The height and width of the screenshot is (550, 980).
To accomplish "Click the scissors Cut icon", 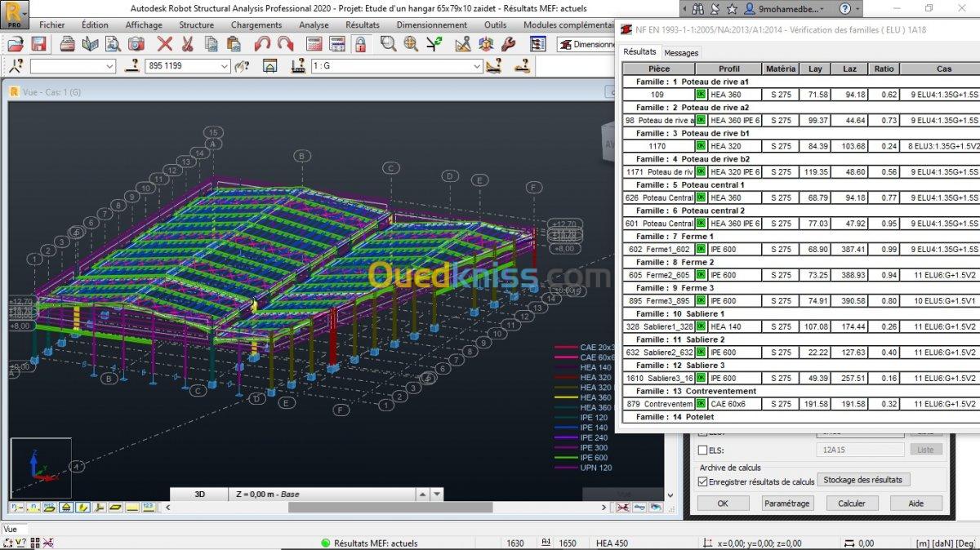I will 187,44.
